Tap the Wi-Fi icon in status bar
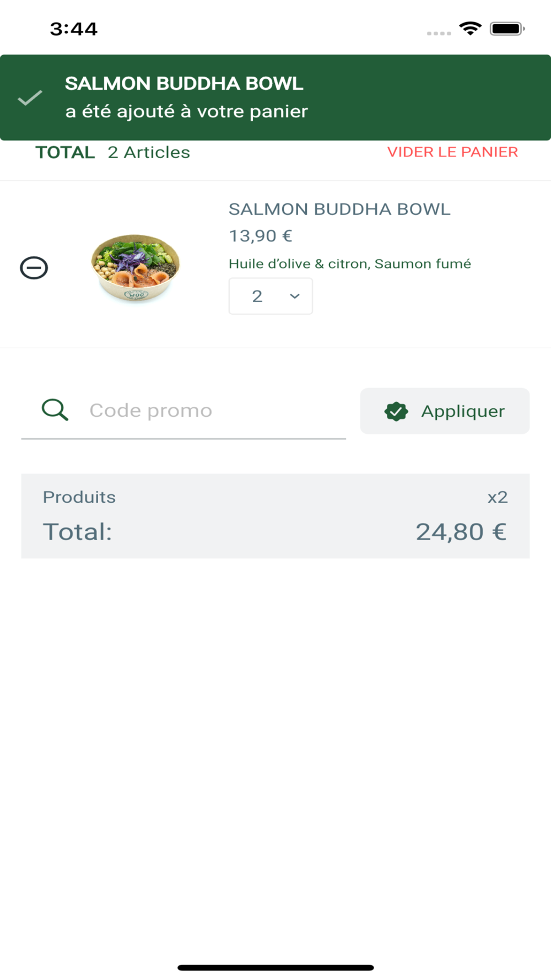This screenshot has width=551, height=980. point(470,29)
